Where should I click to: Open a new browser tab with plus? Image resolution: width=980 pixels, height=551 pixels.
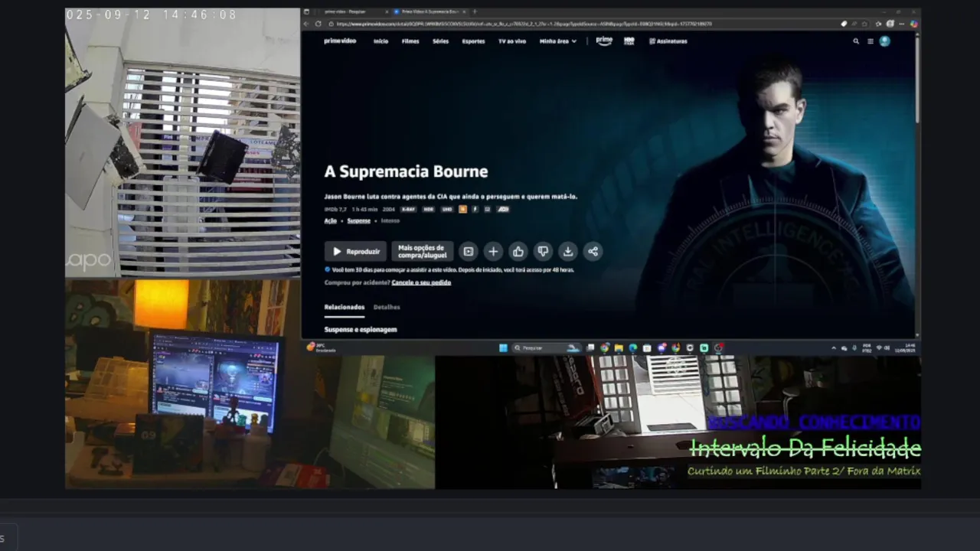(475, 11)
